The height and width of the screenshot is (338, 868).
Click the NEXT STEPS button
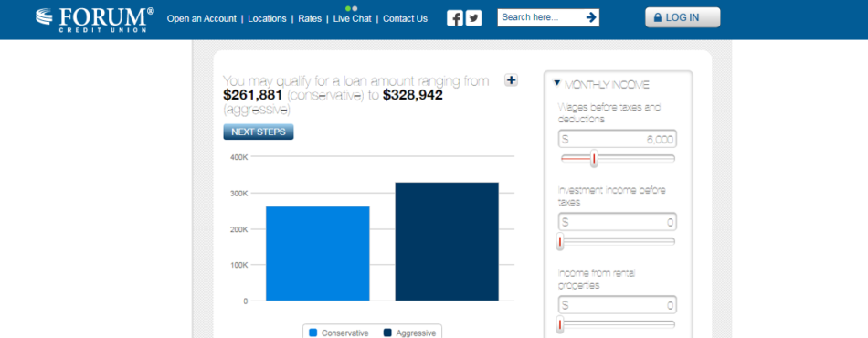[x=259, y=132]
